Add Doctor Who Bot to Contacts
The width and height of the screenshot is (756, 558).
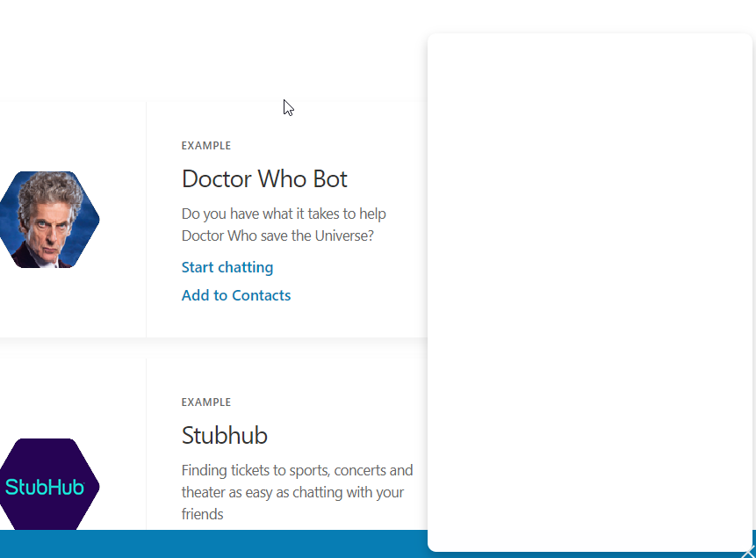[x=235, y=295]
